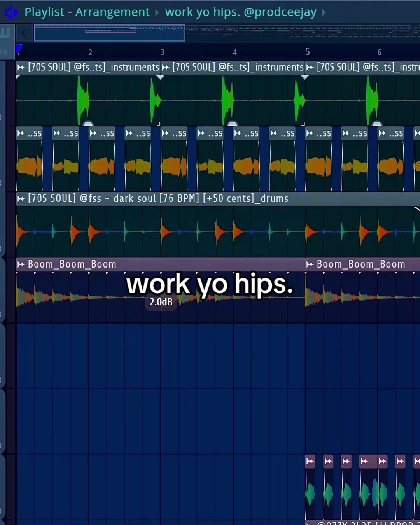Open menu icon of ..ss clip at bar 5
The image size is (420, 525).
(310, 133)
